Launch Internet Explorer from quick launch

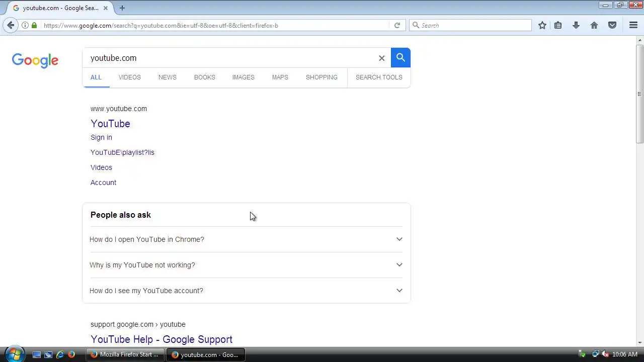tap(60, 354)
